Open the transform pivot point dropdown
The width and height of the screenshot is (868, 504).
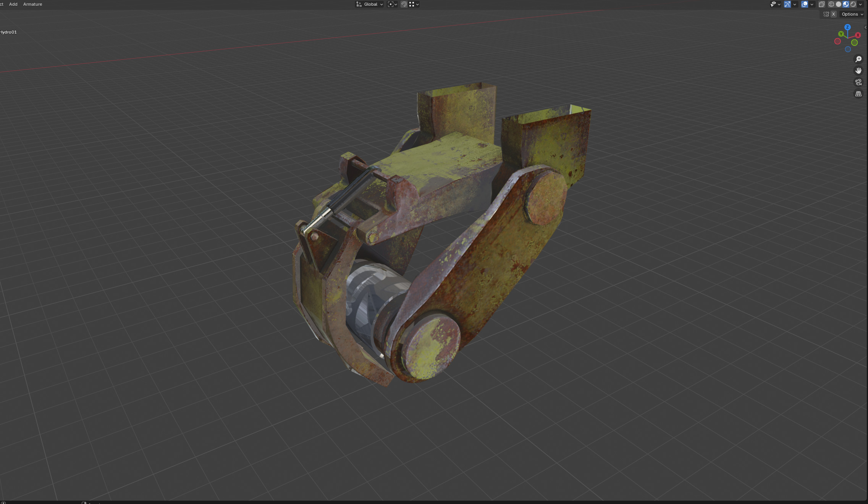tap(392, 4)
